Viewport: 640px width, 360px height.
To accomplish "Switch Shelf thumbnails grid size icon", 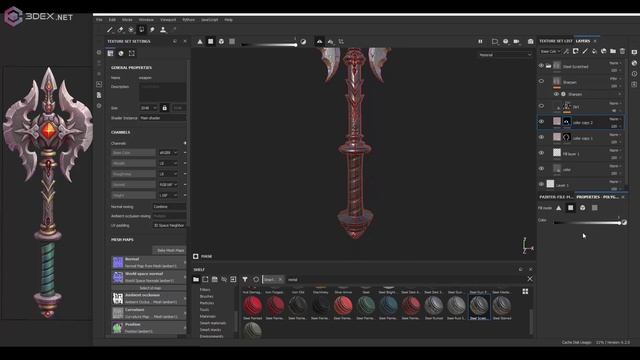I will pyautogui.click(x=525, y=291).
